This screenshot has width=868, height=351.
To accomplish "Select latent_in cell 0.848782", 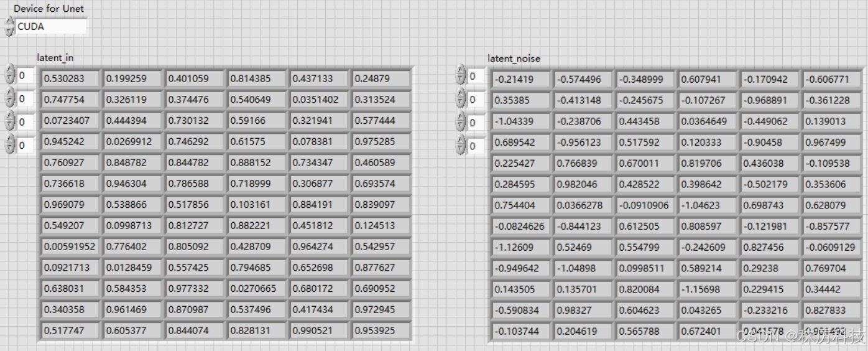I will [132, 162].
